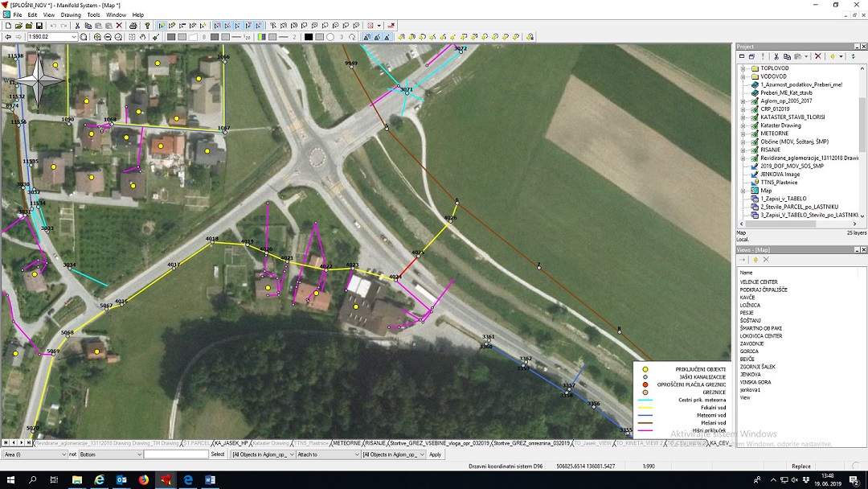
Task: Open the Drawing menu
Action: point(71,14)
